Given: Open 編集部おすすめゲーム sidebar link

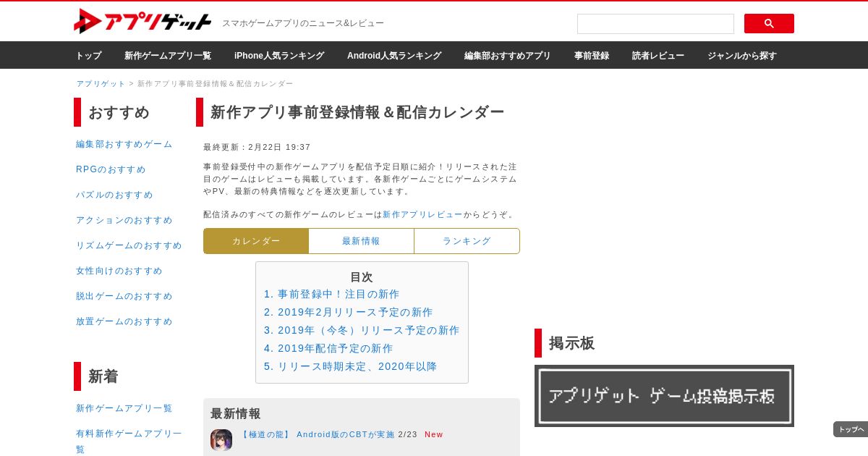Looking at the screenshot, I should click(124, 144).
